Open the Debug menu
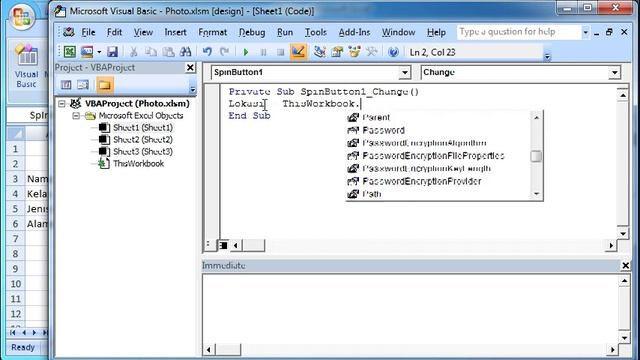640x360 pixels. (x=252, y=32)
